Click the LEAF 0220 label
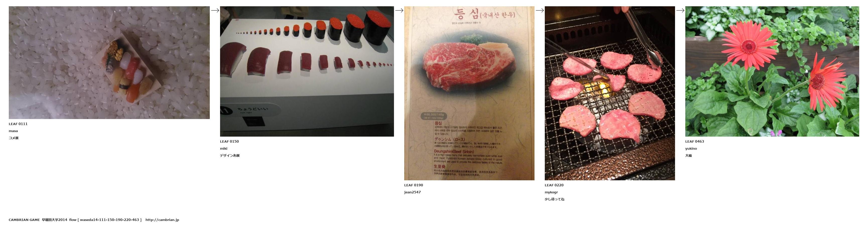This screenshot has height=226, width=868. [554, 185]
